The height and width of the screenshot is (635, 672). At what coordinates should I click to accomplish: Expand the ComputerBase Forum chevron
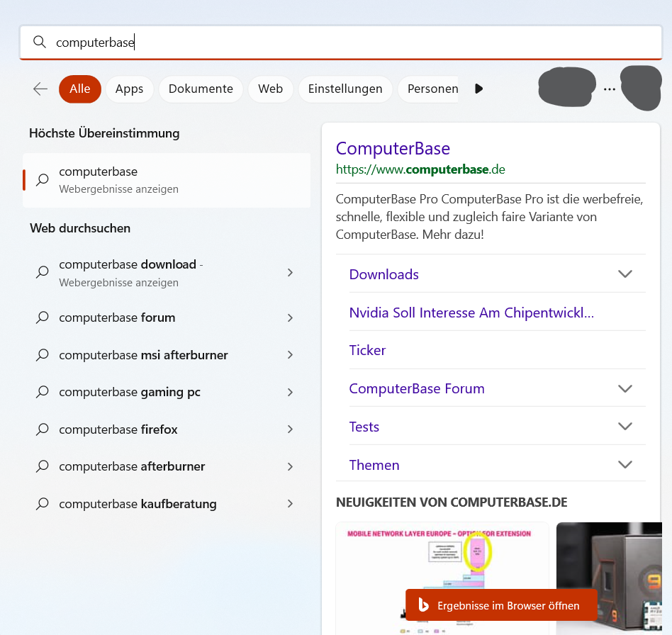coord(625,388)
